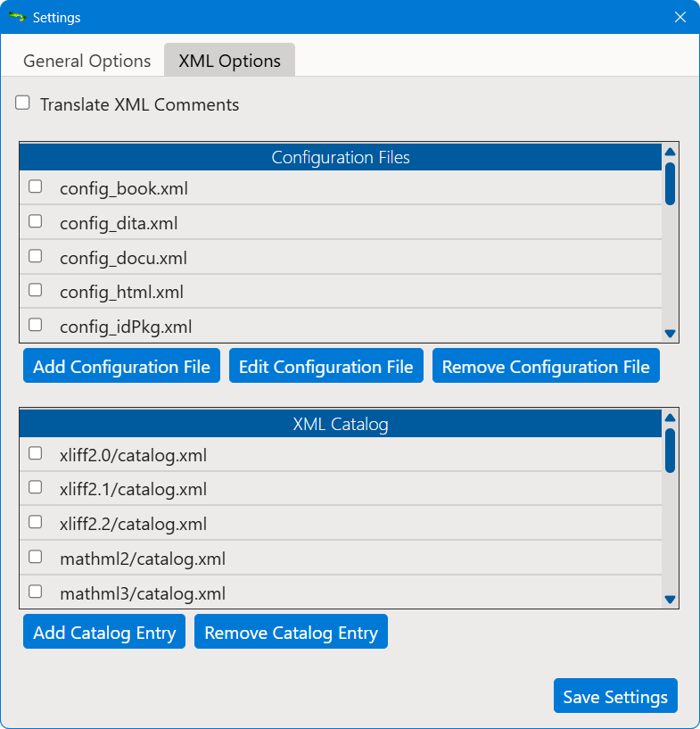The height and width of the screenshot is (729, 700).
Task: Select the mathml3/catalog.xml entry text
Action: (143, 593)
